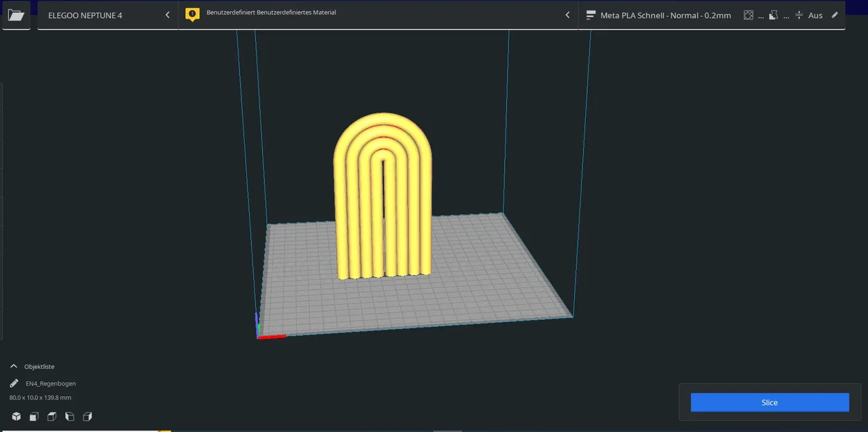Image resolution: width=868 pixels, height=432 pixels.
Task: Click the print profile lines icon
Action: pyautogui.click(x=591, y=15)
